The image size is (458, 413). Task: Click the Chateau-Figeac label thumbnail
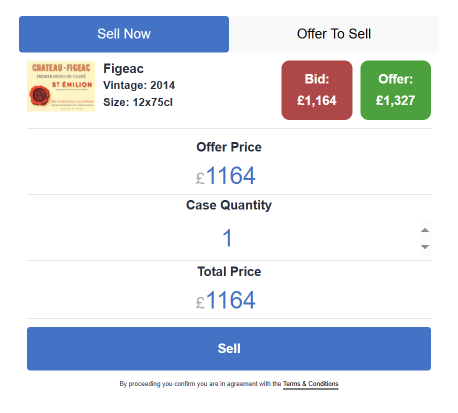(x=61, y=86)
